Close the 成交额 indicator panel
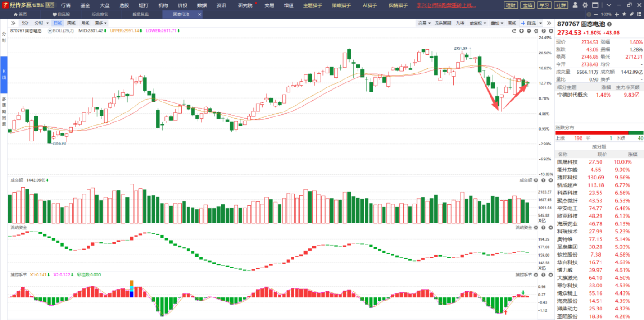This screenshot has width=644, height=320. pyautogui.click(x=549, y=180)
